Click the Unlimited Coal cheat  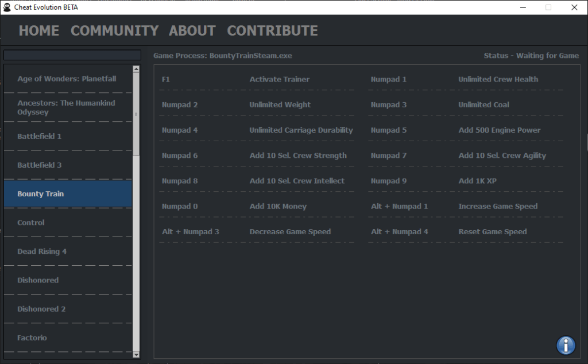tap(483, 104)
